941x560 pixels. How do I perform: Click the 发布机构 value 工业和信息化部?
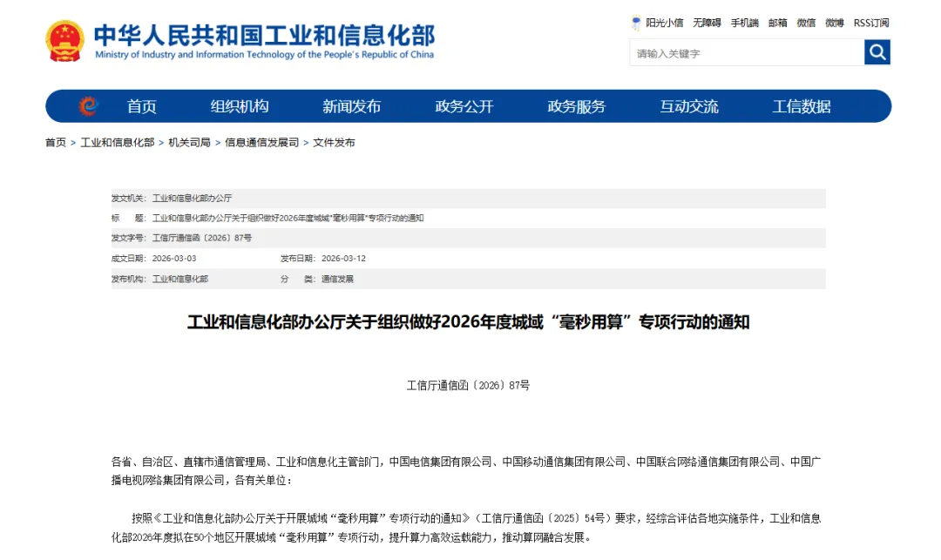[180, 279]
